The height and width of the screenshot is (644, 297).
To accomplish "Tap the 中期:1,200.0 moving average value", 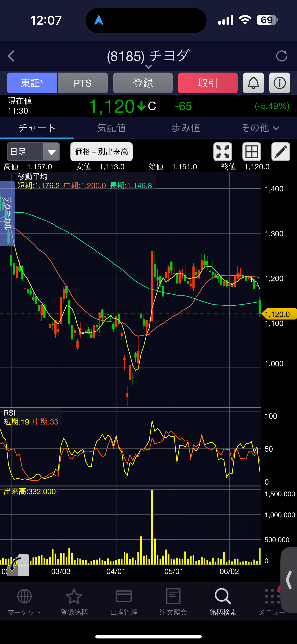I will click(85, 186).
